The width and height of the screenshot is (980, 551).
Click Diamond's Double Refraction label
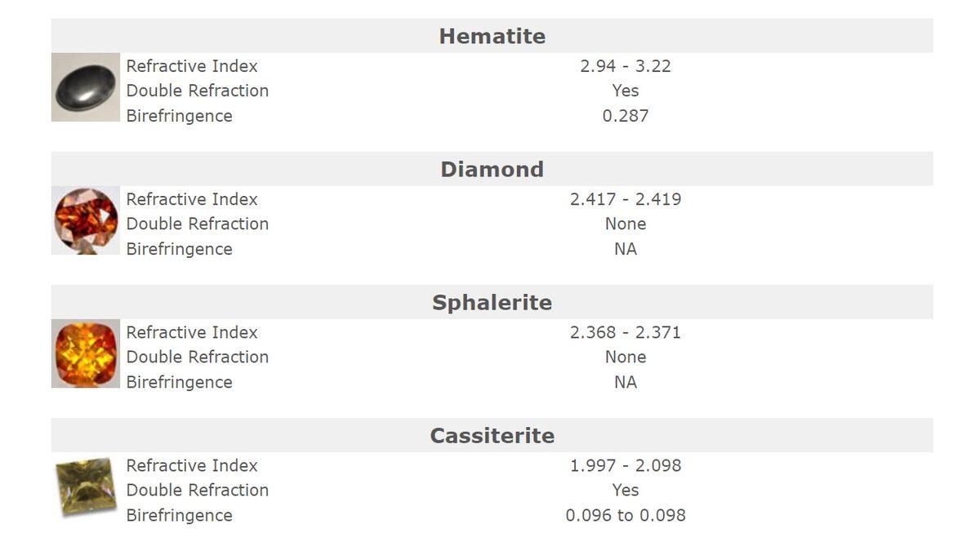click(198, 224)
